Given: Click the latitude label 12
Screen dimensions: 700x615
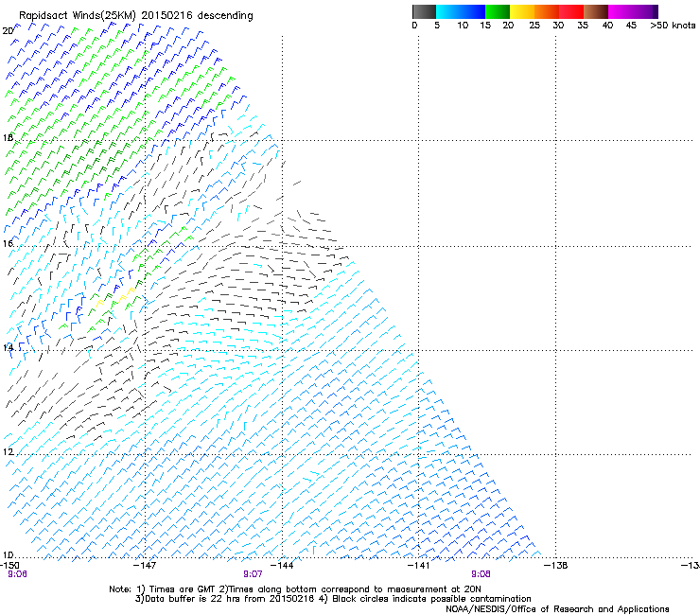Looking at the screenshot, I should [x=8, y=451].
